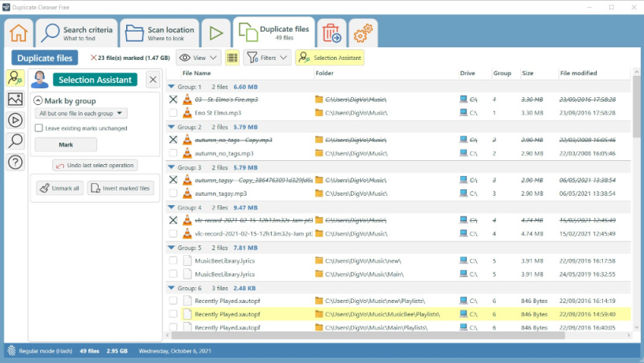Switch to Duplicate files tab

pos(274,33)
